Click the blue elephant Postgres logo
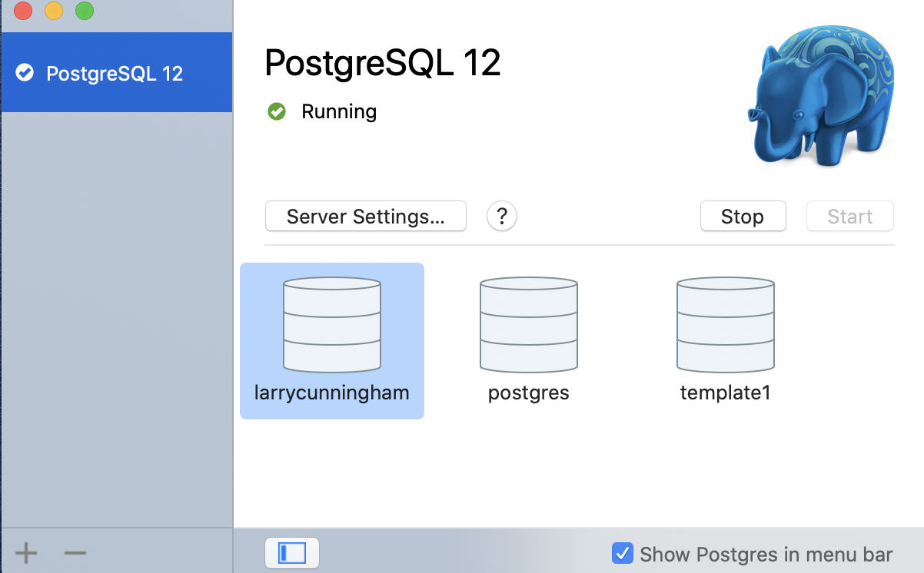The image size is (924, 573). 820,94
